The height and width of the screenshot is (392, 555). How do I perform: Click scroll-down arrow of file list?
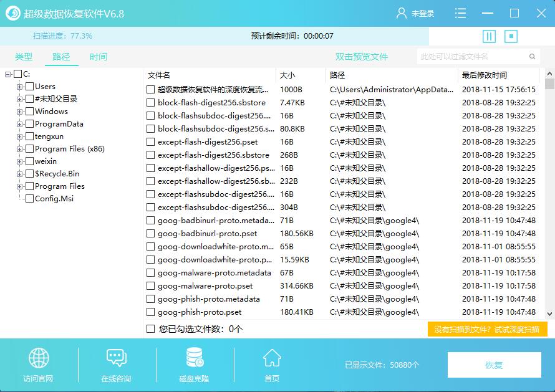pos(549,313)
